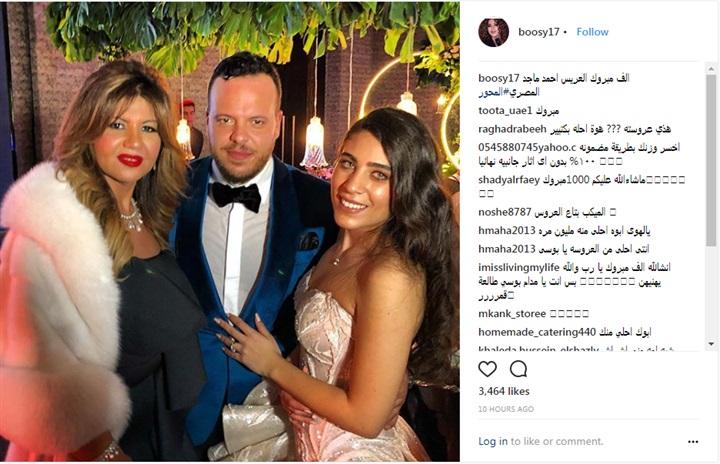Viewport: 720px width, 464px height.
Task: Follow the boosy17 account
Action: 592,32
